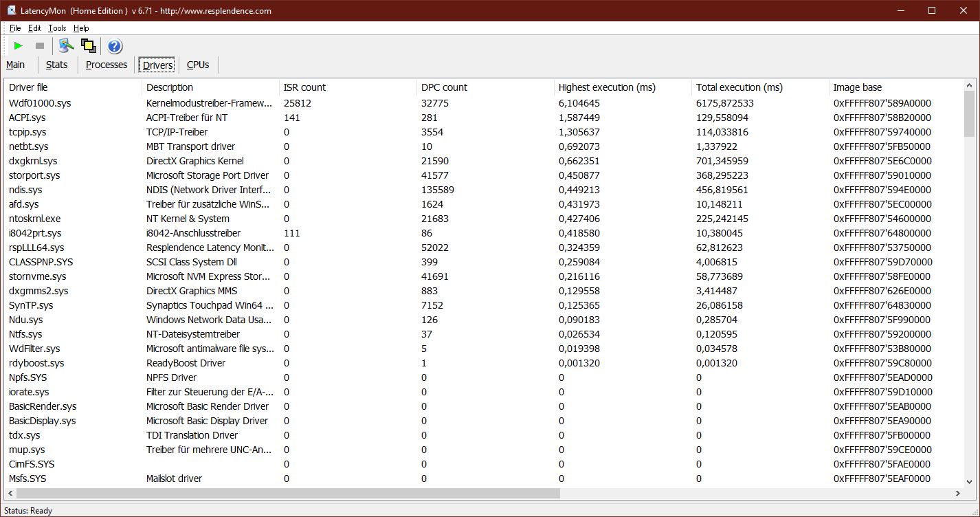Select the i8042prt.sys driver row
This screenshot has height=517, width=980.
tap(484, 233)
